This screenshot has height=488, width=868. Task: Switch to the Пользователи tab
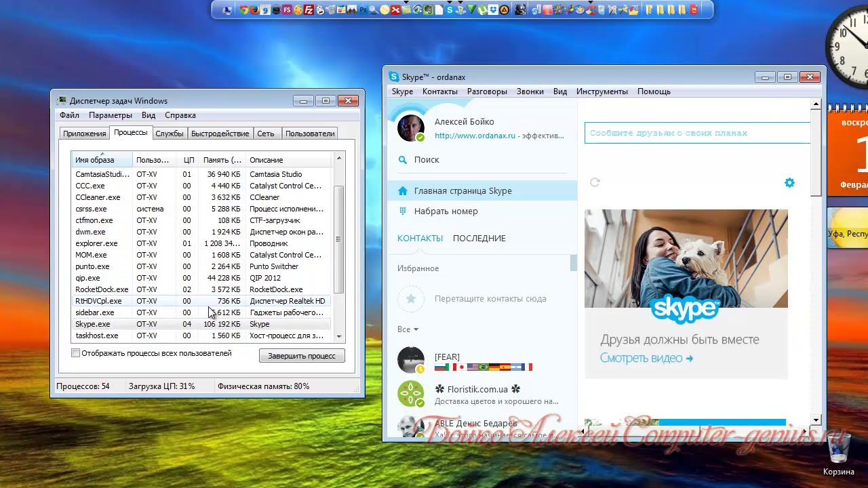pyautogui.click(x=310, y=134)
